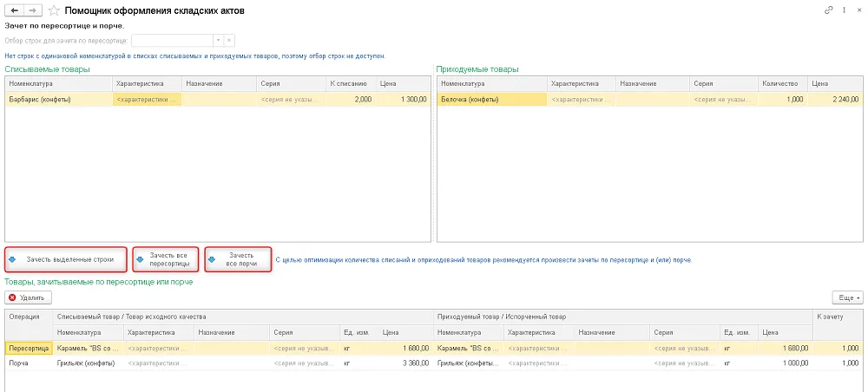Click quantity 2,000 in write-off table
Viewport: 868px width, 392px height.
[351, 100]
